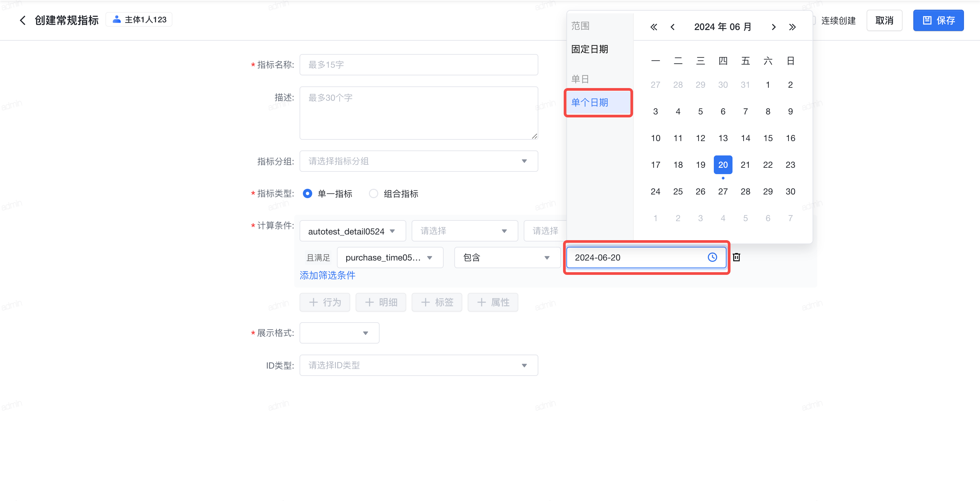Screen dimensions: 980x501
Task: Pick June 30 in the calendar
Action: (x=790, y=191)
